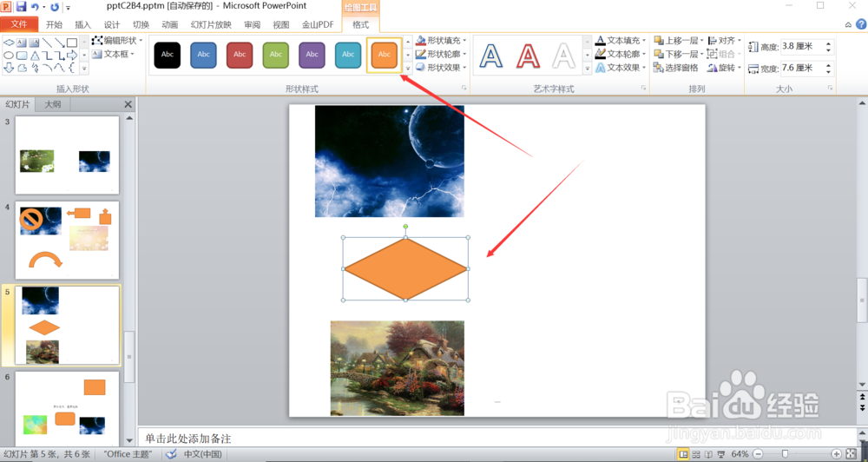Apply the purple Abc shape style
This screenshot has width=868, height=462.
(312, 55)
